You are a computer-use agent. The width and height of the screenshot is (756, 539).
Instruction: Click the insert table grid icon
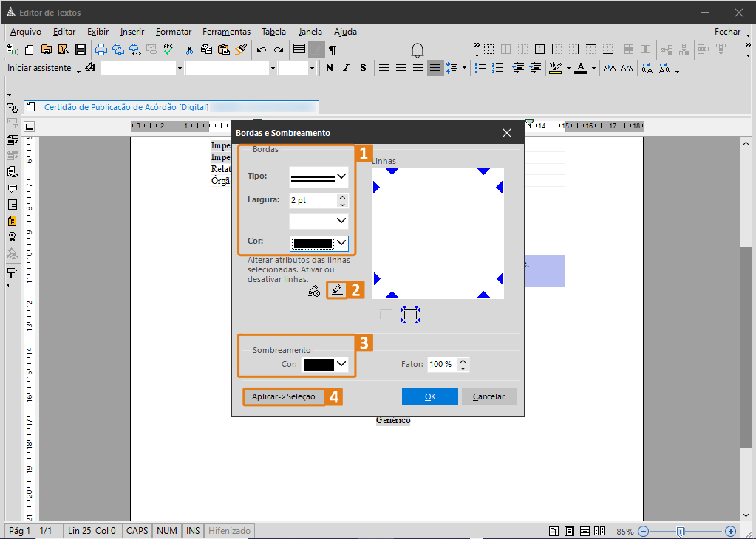tap(299, 49)
